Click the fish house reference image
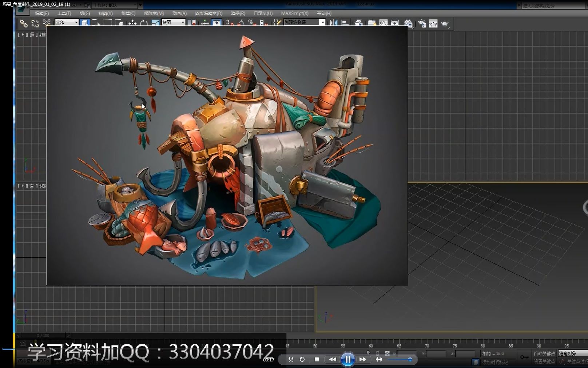 click(227, 155)
